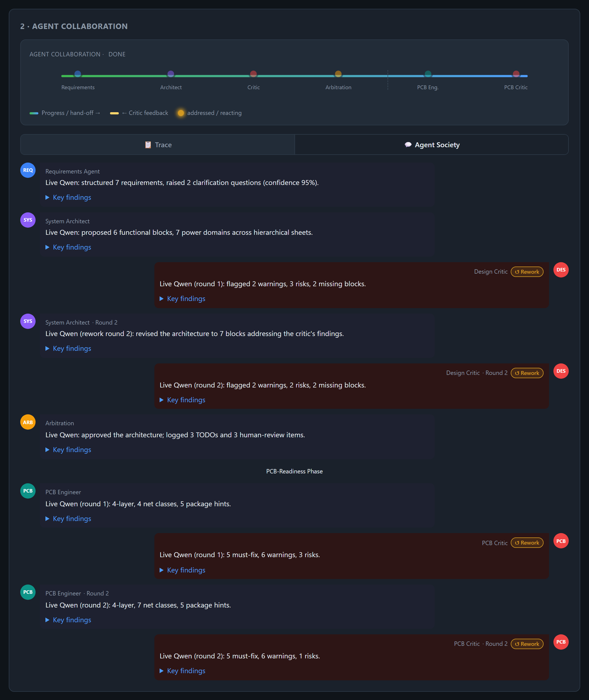
Task: Click the Rework badge on PCB Critic round 1
Action: [527, 542]
